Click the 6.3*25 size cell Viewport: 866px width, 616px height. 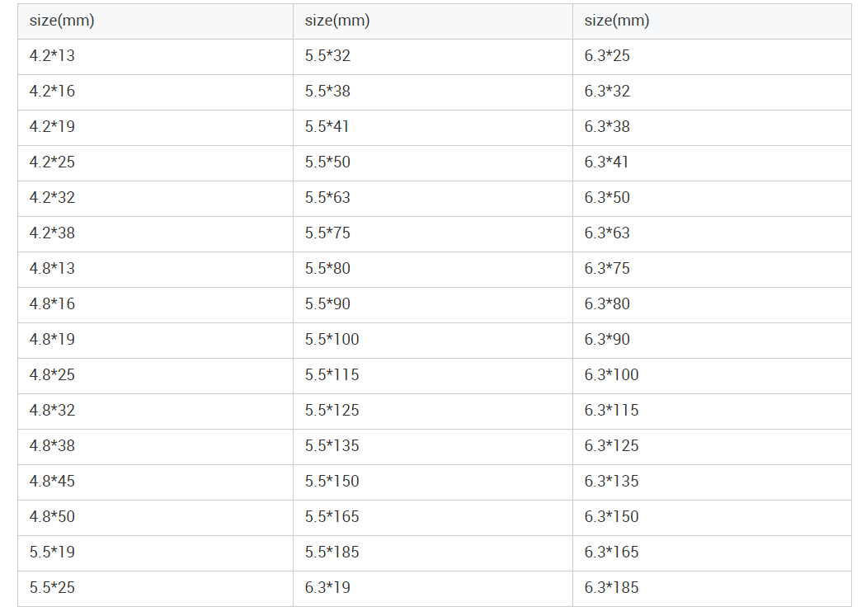(x=607, y=56)
